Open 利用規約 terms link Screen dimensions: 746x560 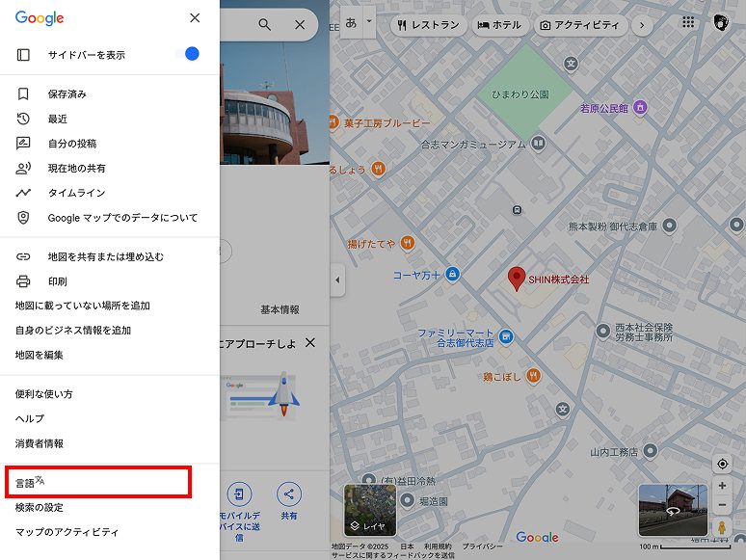[438, 547]
